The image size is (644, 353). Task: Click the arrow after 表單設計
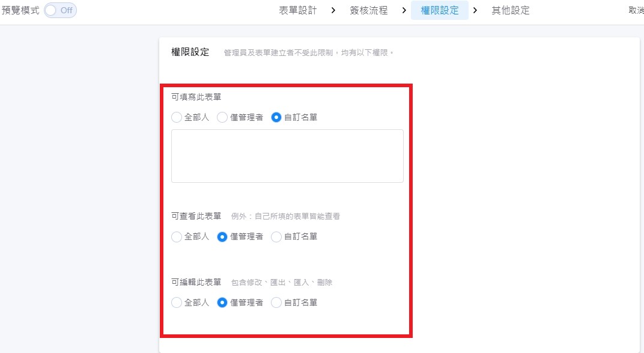click(x=333, y=11)
